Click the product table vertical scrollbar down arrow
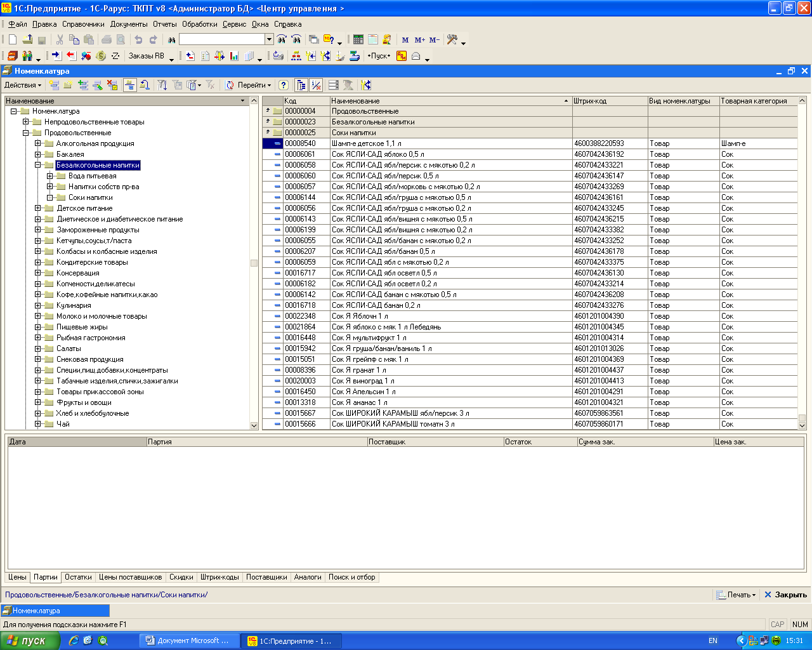The height and width of the screenshot is (650, 812). pyautogui.click(x=802, y=425)
